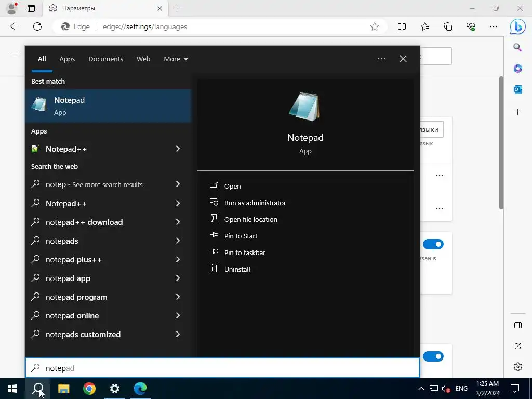The image size is (532, 399).
Task: Click Edge back navigation arrow
Action: (x=14, y=26)
